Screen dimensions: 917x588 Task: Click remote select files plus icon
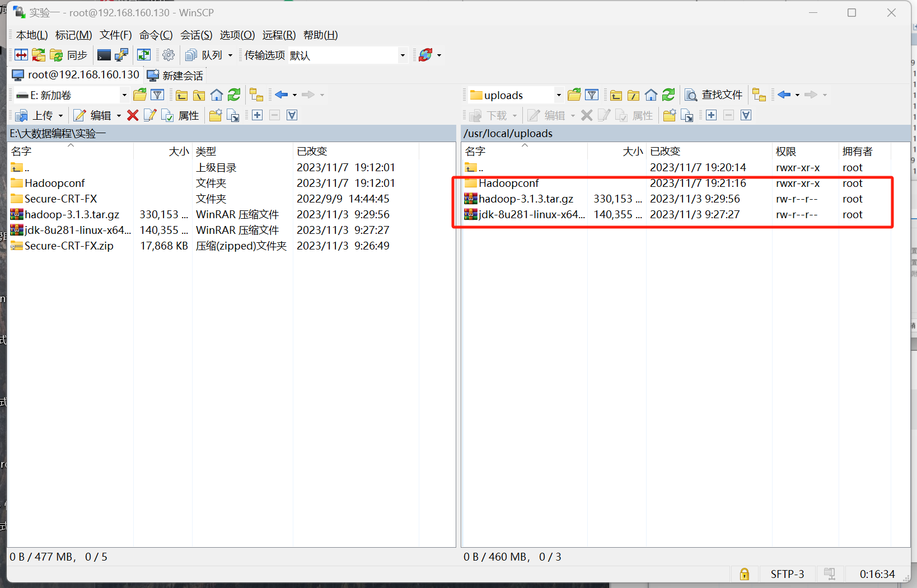712,115
